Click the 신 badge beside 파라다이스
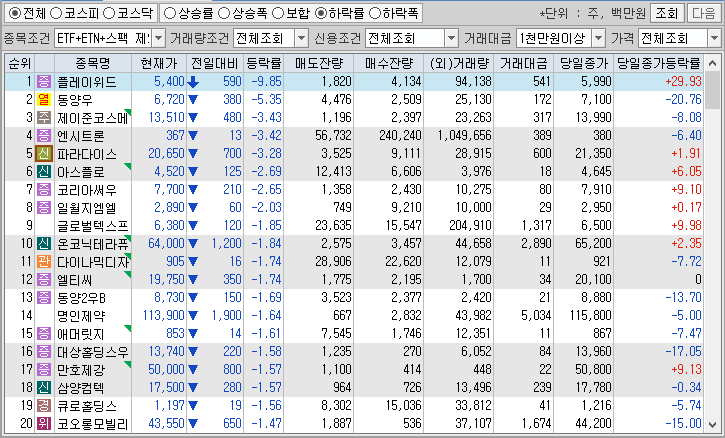This screenshot has width=725, height=438. [x=44, y=154]
